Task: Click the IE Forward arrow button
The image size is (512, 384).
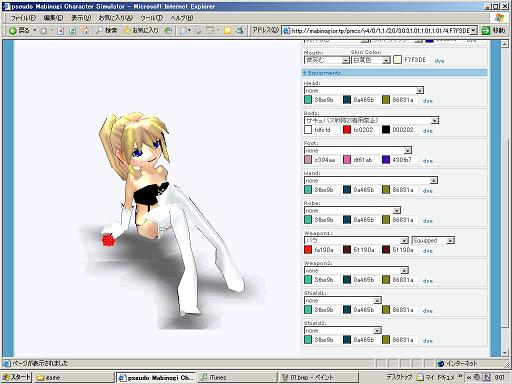Action: pos(43,31)
